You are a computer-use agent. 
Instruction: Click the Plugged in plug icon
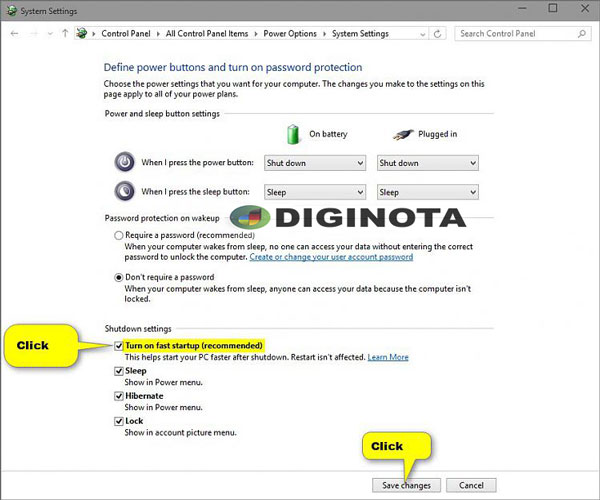pos(403,134)
